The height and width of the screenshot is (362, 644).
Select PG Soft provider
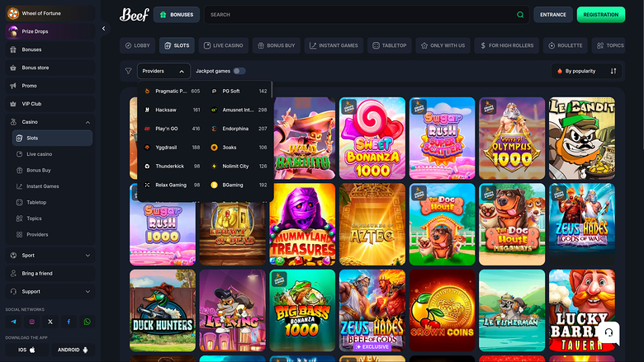pos(239,91)
